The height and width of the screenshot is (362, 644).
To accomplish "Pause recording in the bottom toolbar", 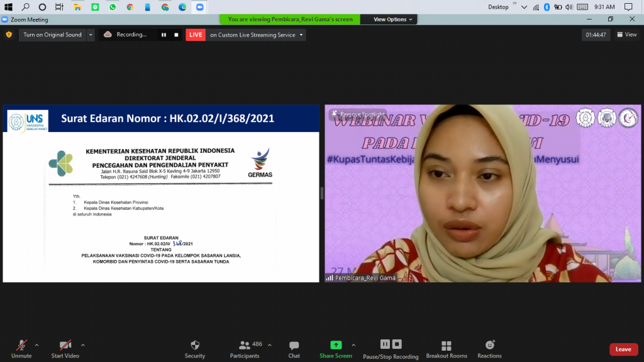I will [385, 344].
